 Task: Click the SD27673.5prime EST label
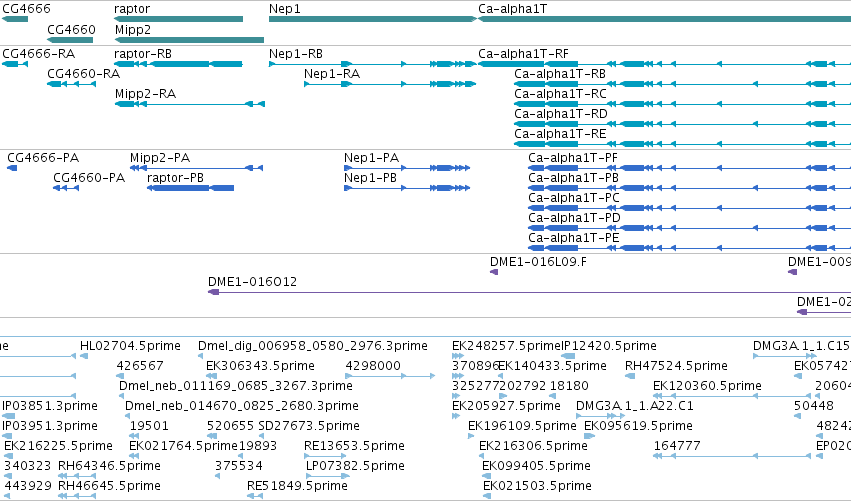pyautogui.click(x=309, y=427)
